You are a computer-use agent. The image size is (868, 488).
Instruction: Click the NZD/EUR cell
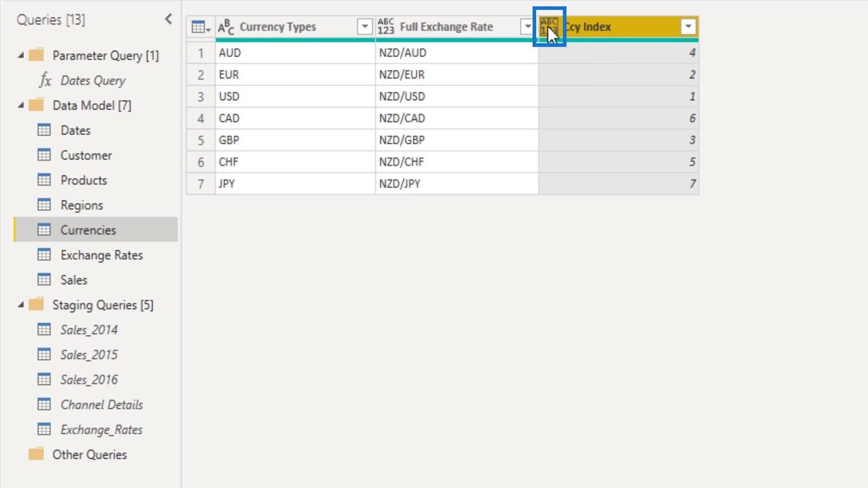(x=457, y=74)
